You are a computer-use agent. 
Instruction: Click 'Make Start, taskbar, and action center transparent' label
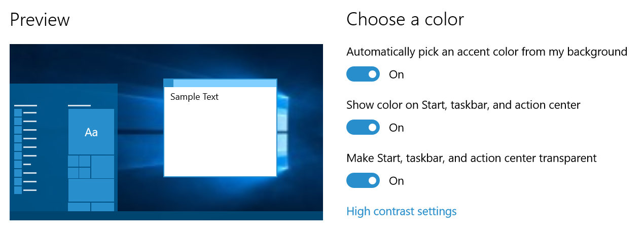[x=471, y=158]
